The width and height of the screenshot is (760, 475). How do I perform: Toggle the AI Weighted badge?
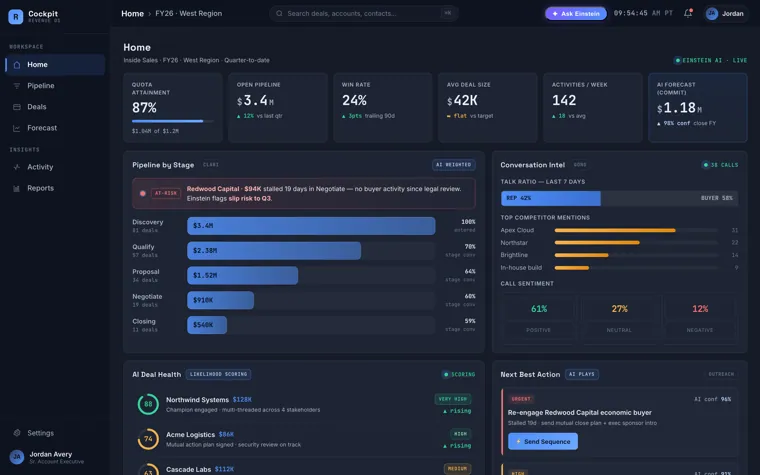454,165
